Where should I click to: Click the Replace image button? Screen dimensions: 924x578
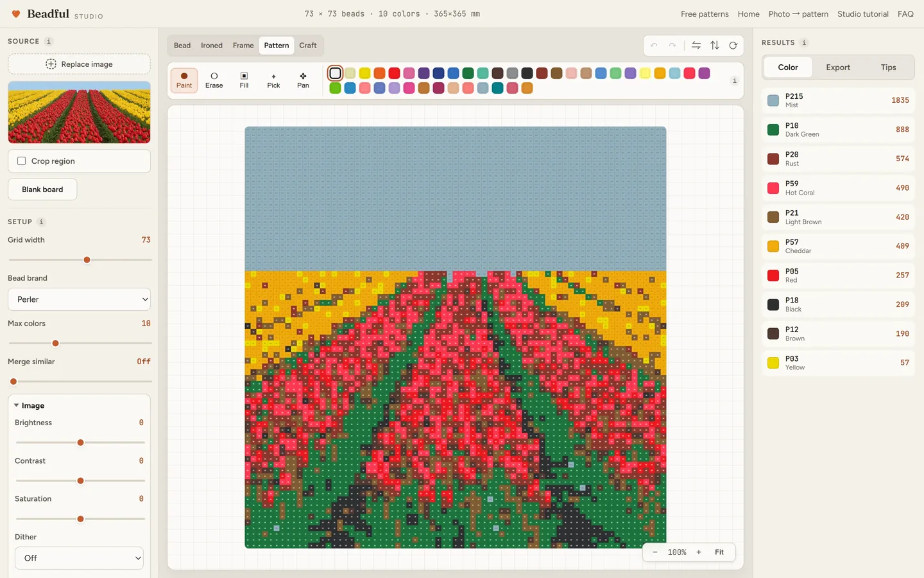tap(79, 64)
